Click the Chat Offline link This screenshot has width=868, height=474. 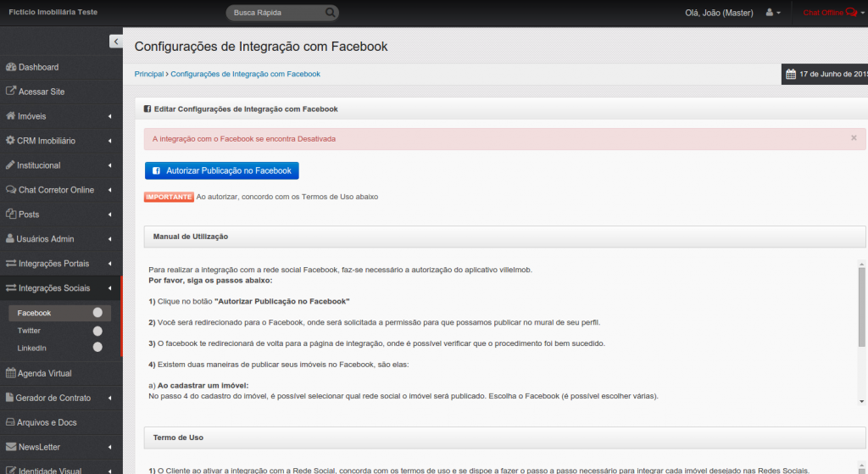tap(822, 12)
